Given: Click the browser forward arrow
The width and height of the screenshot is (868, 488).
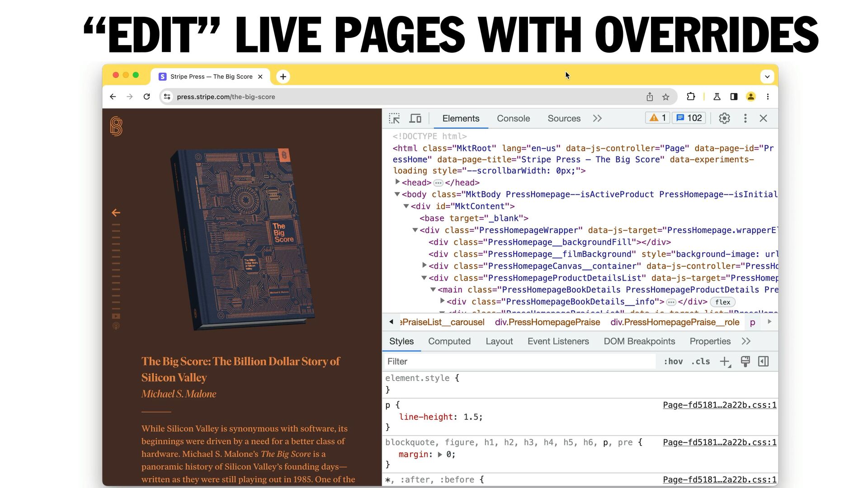Looking at the screenshot, I should [130, 97].
